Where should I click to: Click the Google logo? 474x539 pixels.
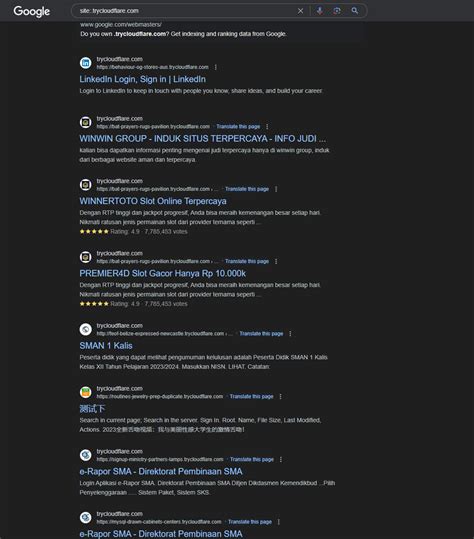32,11
